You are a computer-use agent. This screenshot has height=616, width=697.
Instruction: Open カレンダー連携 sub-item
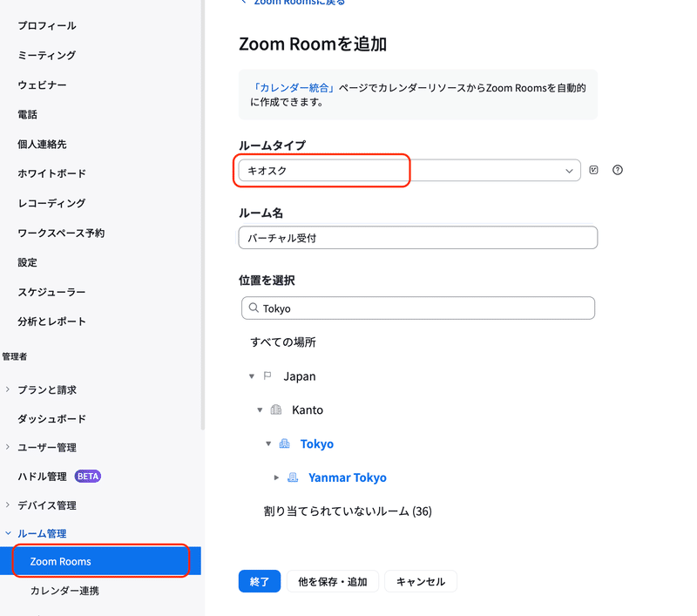(x=64, y=591)
